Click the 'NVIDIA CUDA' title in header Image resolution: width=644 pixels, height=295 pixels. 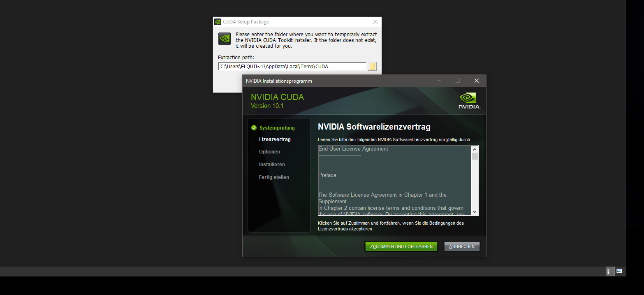(x=277, y=97)
